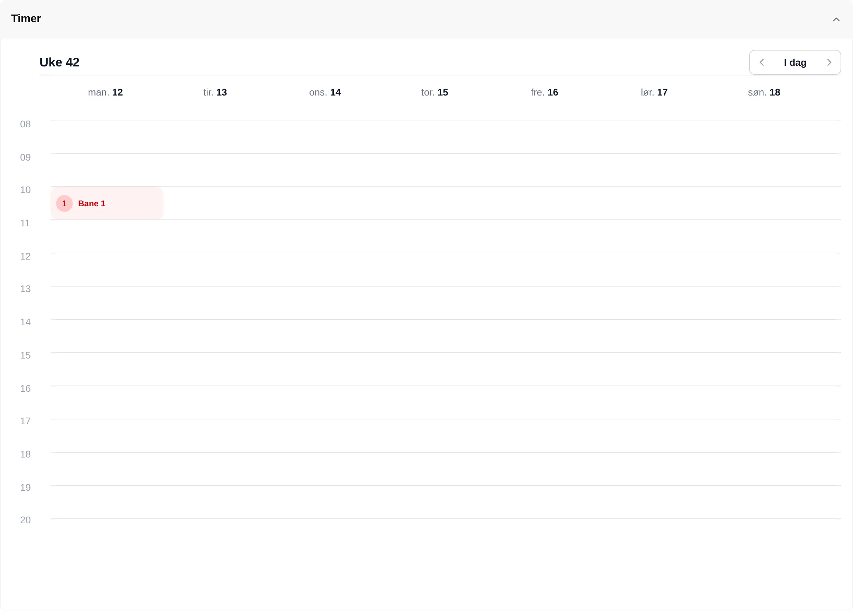Screen dimensions: 853x616
Task: Go to next week arrow
Action: [829, 62]
